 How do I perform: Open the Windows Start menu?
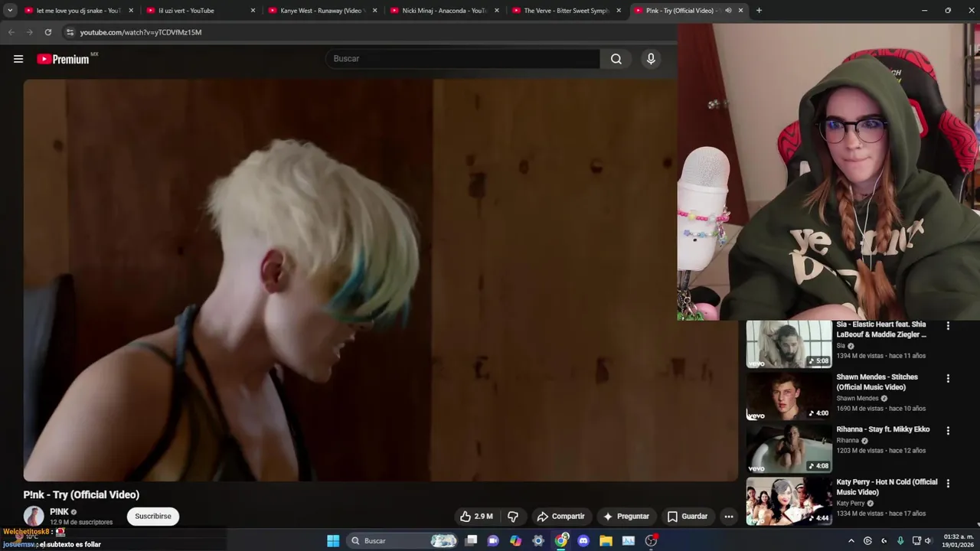tap(333, 541)
